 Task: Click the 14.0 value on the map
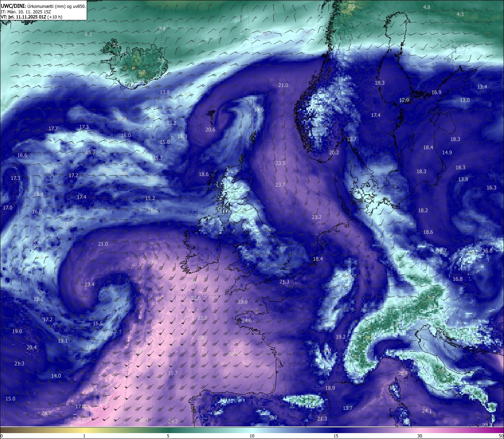coord(56,376)
